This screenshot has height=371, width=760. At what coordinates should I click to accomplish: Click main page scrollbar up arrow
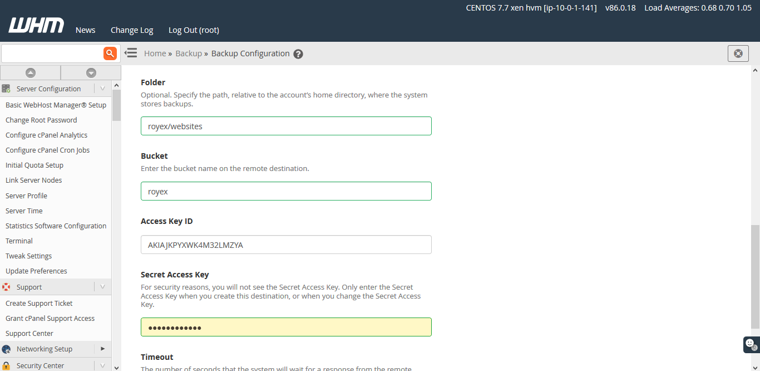(755, 71)
